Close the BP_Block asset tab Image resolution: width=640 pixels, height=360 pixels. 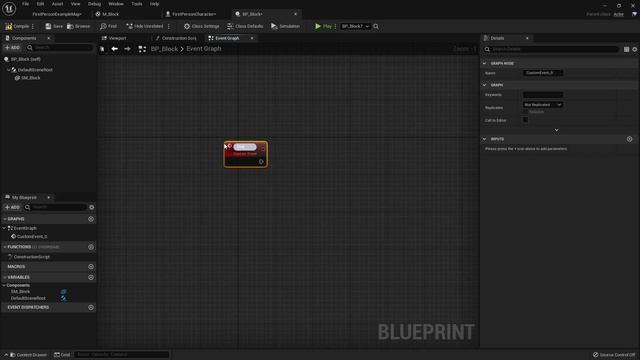pos(296,14)
